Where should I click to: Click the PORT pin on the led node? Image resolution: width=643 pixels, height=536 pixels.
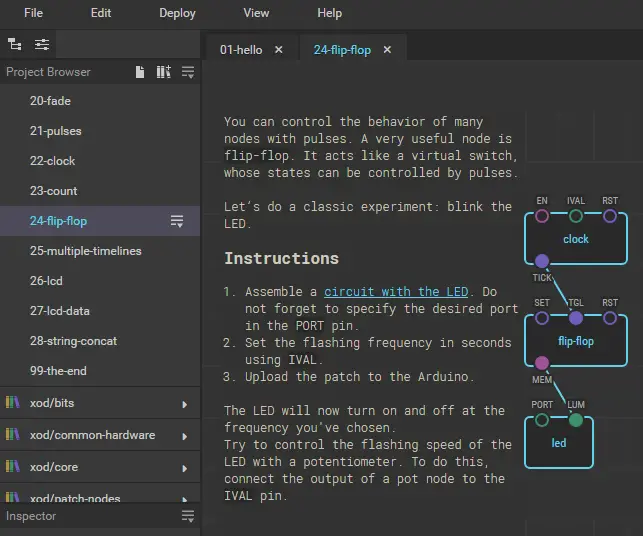(x=542, y=420)
